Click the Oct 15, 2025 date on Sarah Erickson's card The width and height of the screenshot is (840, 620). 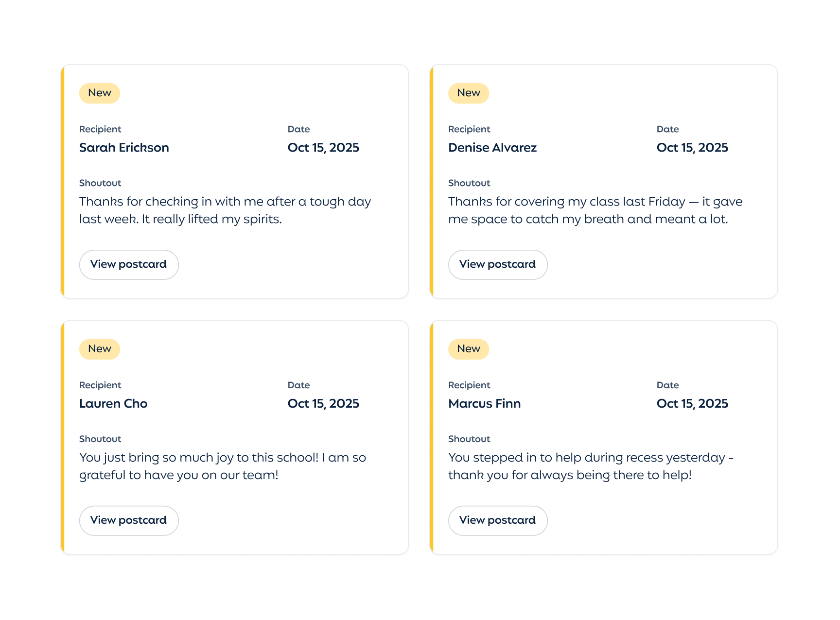tap(323, 148)
